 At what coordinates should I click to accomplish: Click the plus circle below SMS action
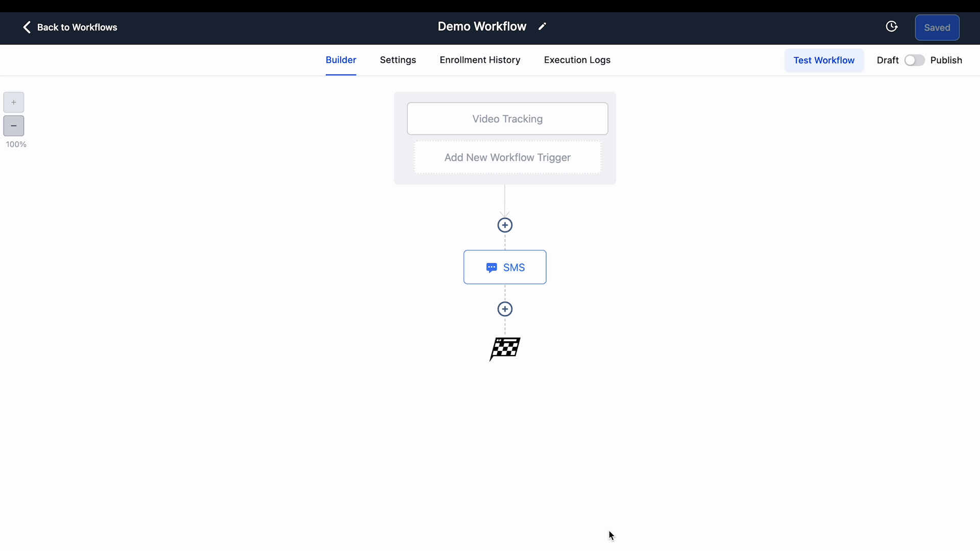[x=505, y=309]
